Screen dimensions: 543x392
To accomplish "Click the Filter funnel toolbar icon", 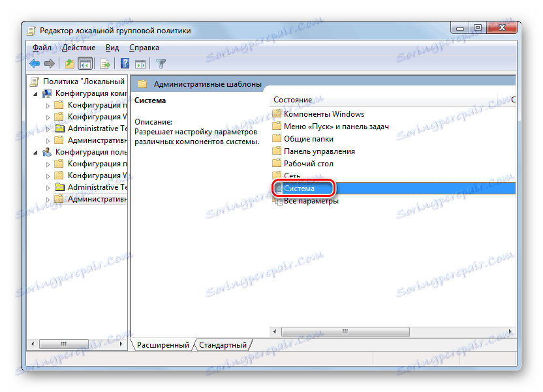I will click(161, 64).
